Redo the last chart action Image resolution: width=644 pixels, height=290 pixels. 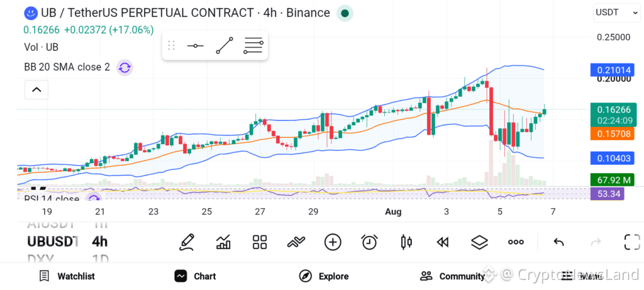coord(596,242)
